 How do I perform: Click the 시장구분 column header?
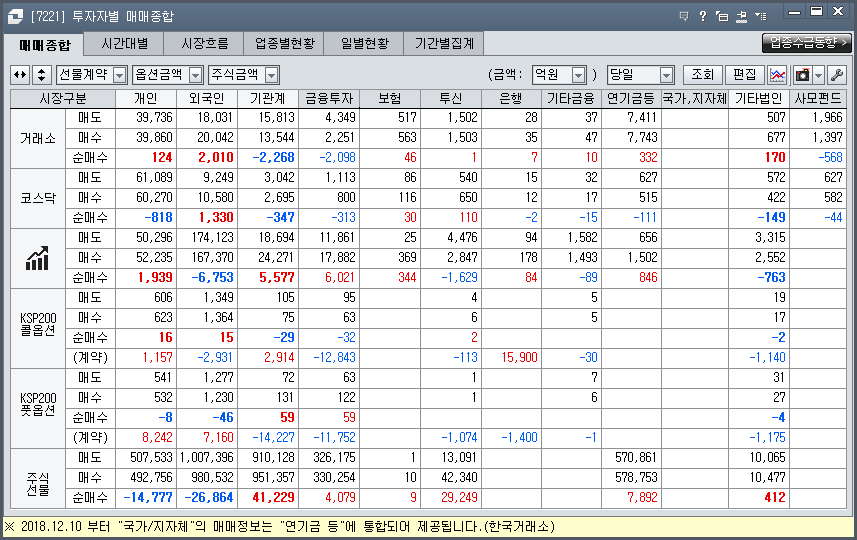(63, 99)
